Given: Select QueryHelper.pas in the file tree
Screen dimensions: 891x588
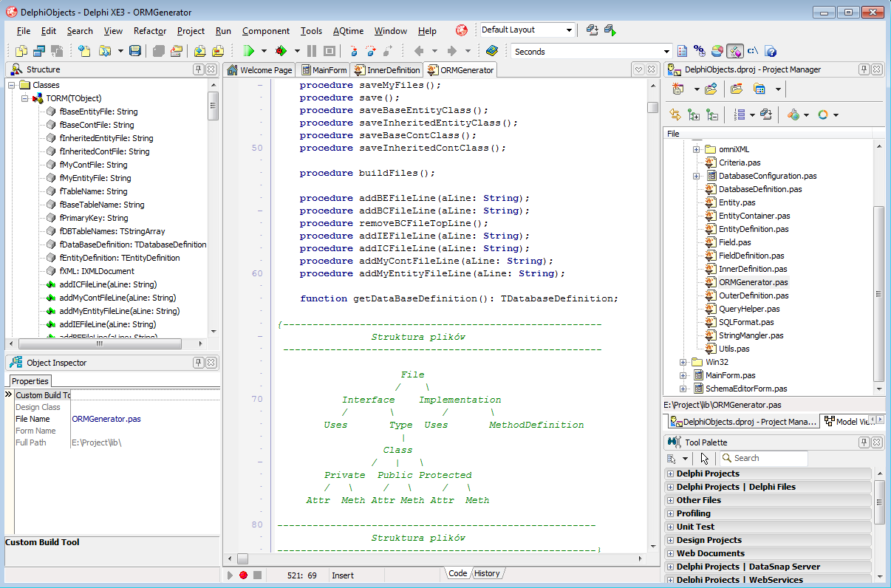Looking at the screenshot, I should [x=749, y=309].
